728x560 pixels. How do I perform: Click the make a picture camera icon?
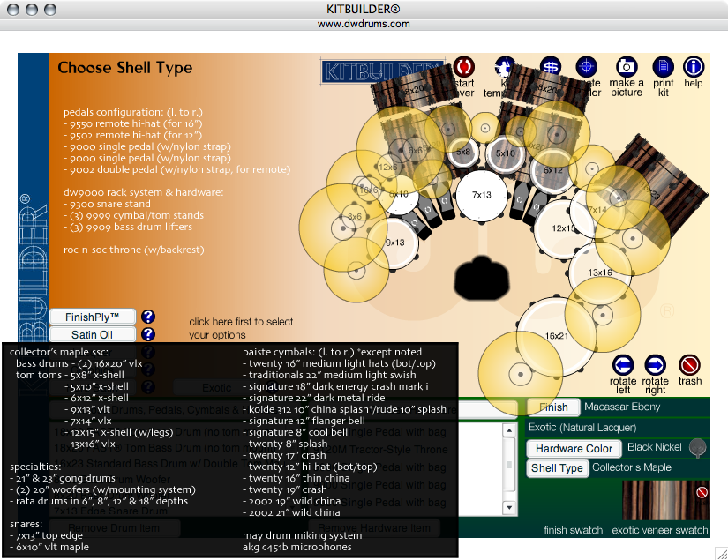[627, 67]
